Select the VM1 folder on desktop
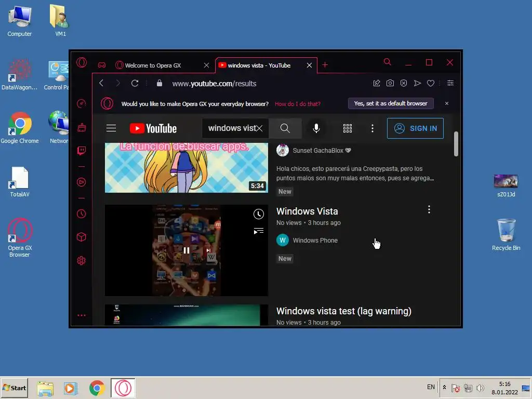Screen dimensions: 532x399 tap(60, 20)
